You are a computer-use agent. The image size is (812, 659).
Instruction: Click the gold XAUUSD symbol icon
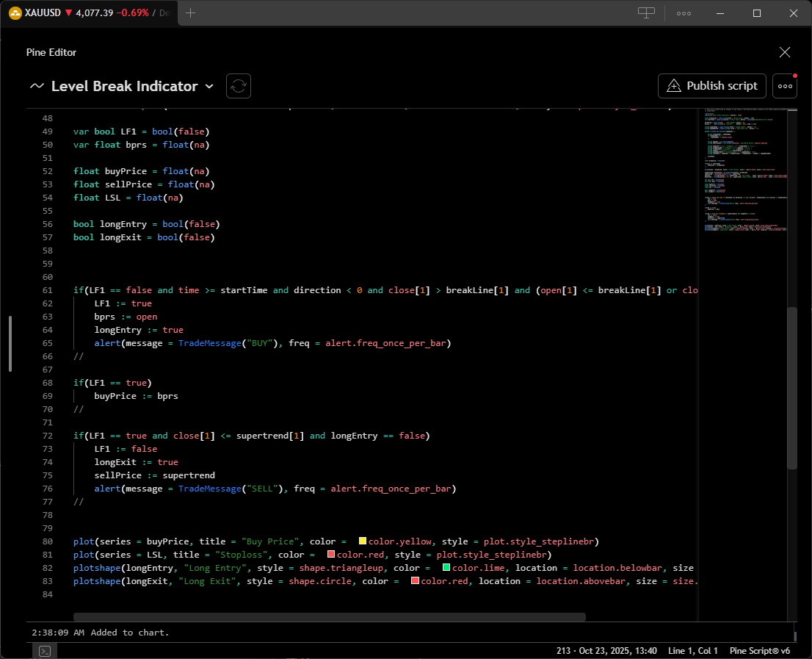pyautogui.click(x=15, y=13)
